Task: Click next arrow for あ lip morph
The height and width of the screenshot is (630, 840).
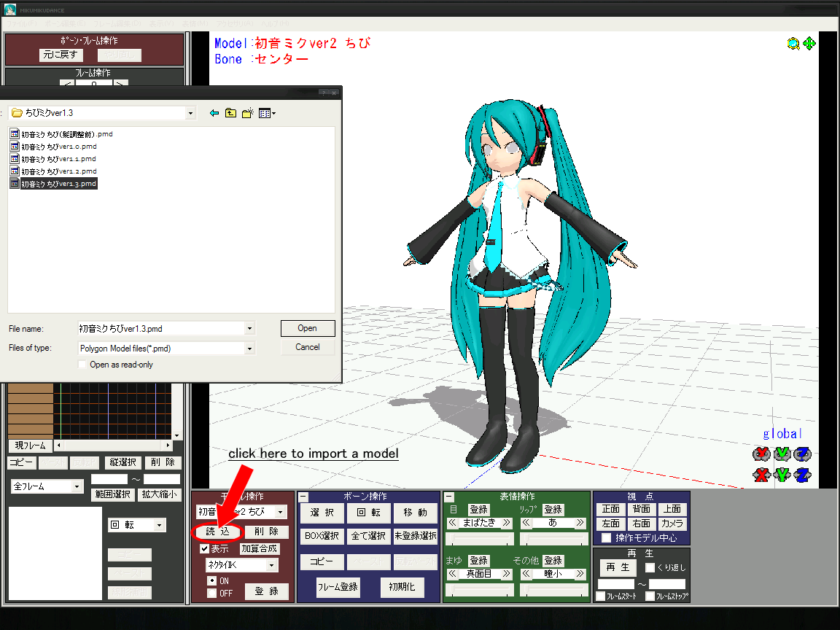Action: point(580,523)
